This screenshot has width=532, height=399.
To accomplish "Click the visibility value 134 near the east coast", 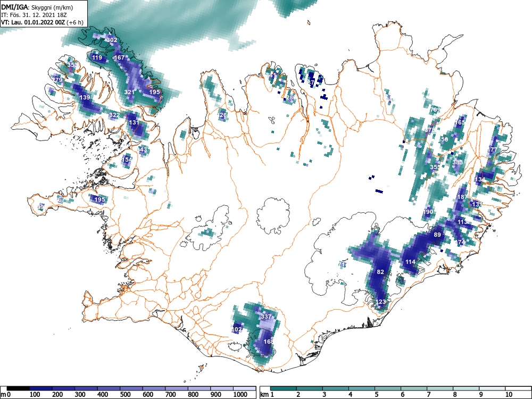I will 480,179.
